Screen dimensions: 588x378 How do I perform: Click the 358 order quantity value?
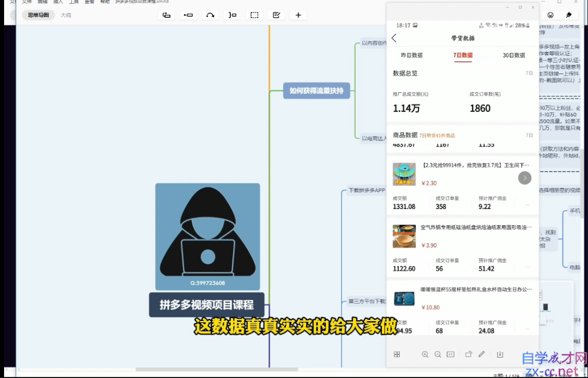tap(441, 206)
